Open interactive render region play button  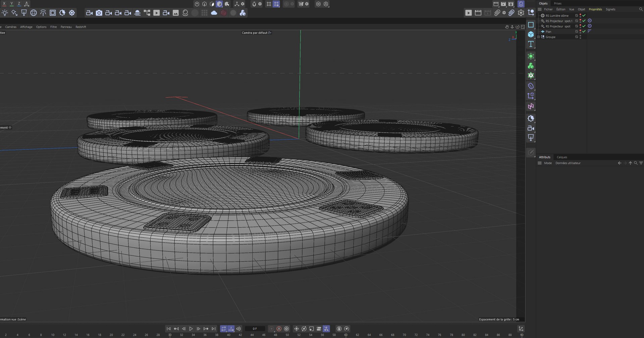tap(469, 13)
